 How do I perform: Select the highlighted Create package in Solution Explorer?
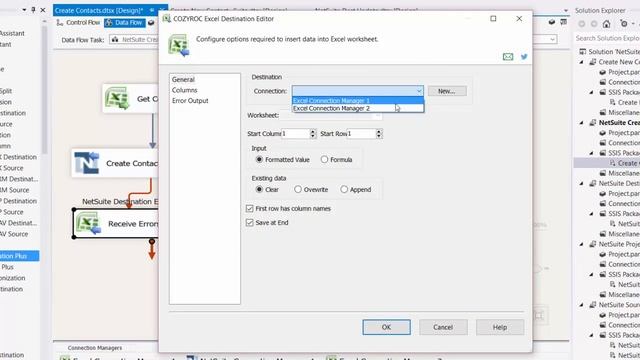point(624,163)
